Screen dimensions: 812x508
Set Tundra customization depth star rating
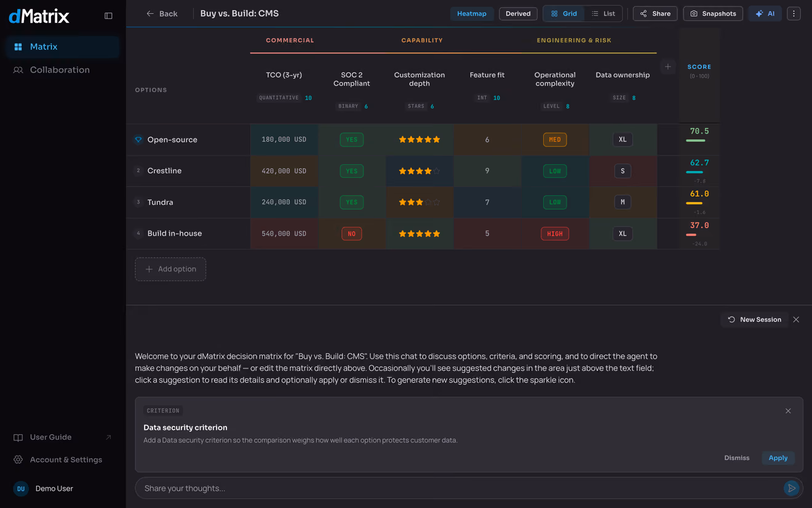click(x=420, y=202)
